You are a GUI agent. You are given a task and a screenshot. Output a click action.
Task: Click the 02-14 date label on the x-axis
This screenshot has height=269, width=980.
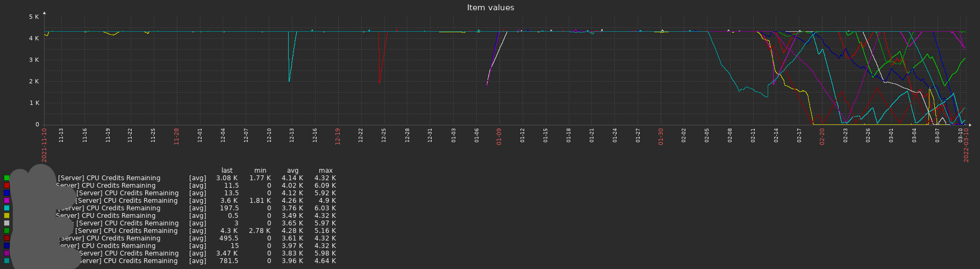point(776,135)
